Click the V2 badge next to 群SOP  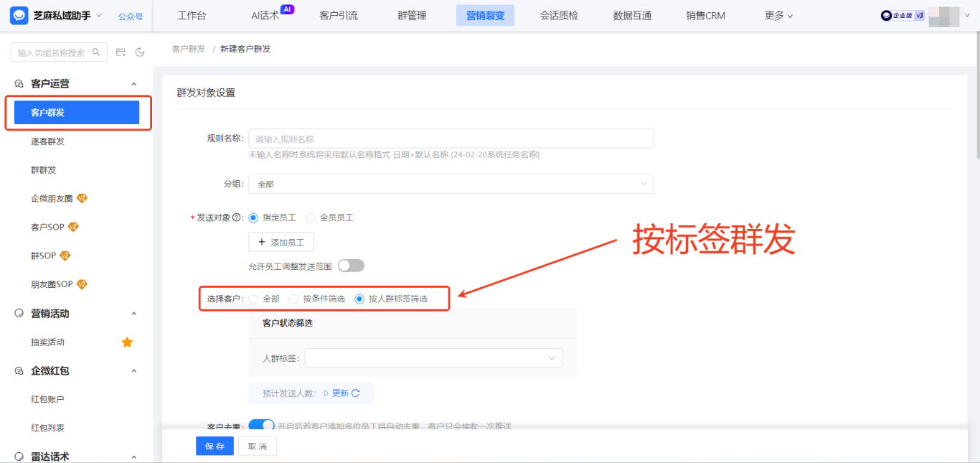click(x=65, y=256)
